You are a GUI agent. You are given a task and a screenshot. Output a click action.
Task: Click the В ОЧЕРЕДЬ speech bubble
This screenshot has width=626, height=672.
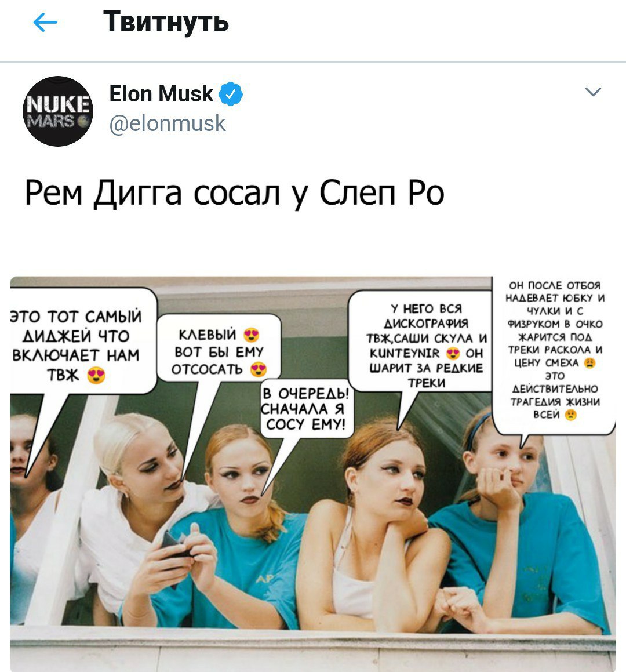pos(305,408)
